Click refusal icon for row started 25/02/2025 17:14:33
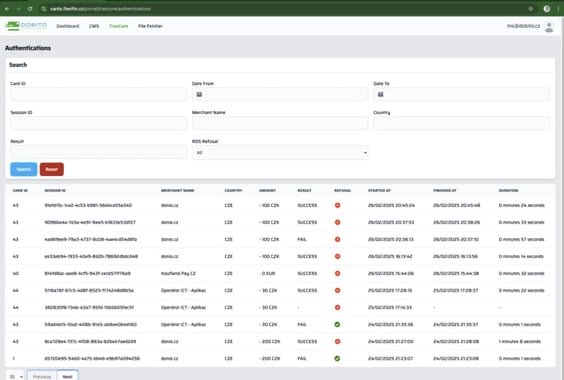 pos(337,307)
